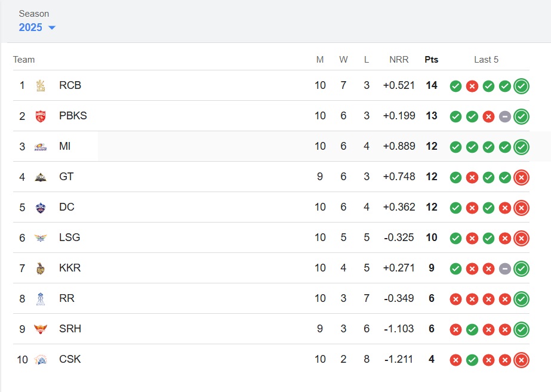Click the LSG team logo
Image resolution: width=551 pixels, height=392 pixels.
click(x=41, y=237)
